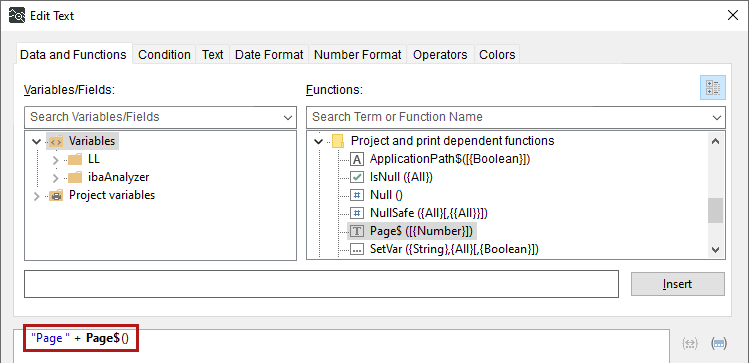749x363 pixels.
Task: Click the ApplicationPath$ string type icon
Action: (x=357, y=160)
